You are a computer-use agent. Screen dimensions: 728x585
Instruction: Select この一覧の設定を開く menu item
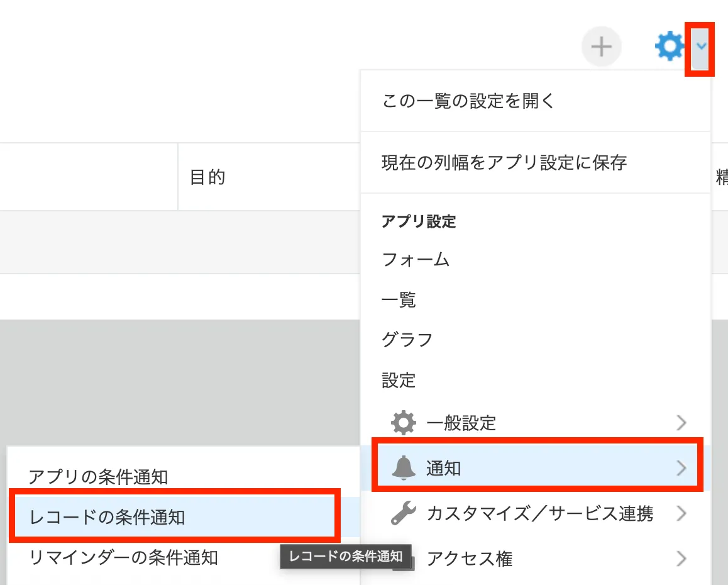[x=468, y=101]
